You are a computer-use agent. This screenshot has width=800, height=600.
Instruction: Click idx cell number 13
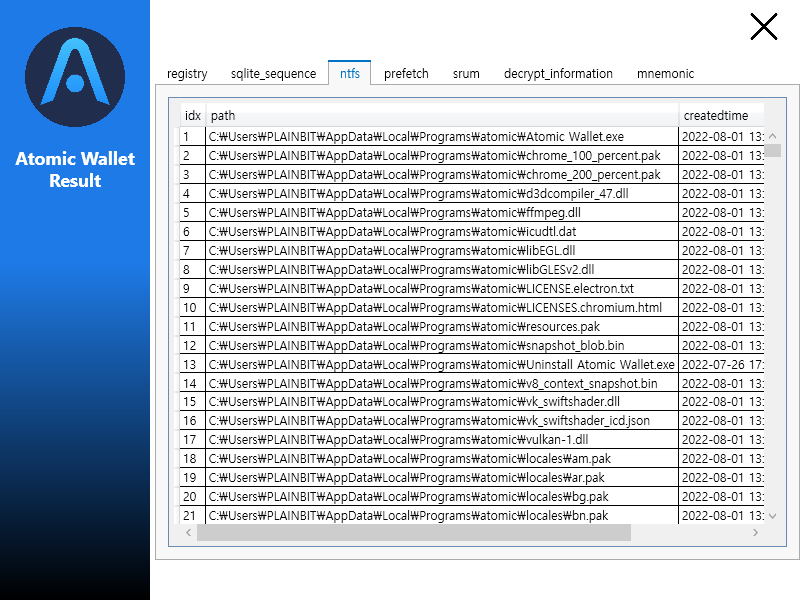tap(192, 364)
